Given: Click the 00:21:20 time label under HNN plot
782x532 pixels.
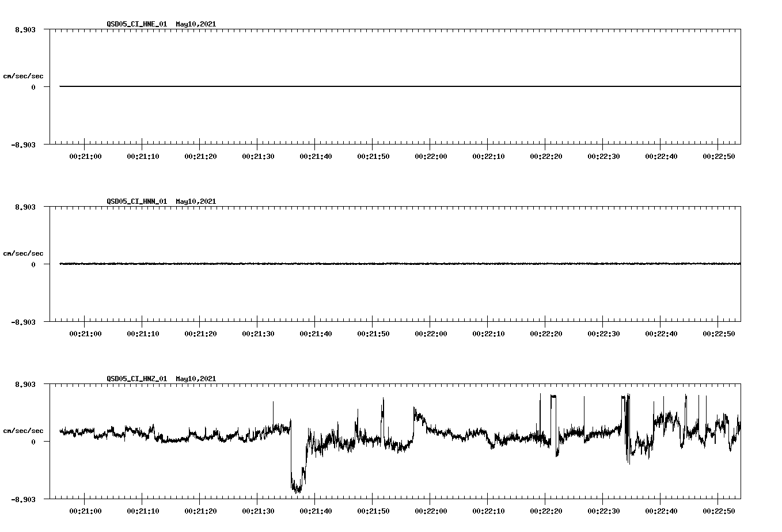Looking at the screenshot, I should coord(200,334).
